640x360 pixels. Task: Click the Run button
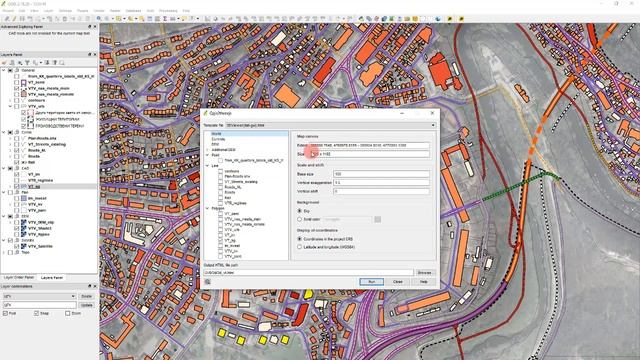point(371,282)
